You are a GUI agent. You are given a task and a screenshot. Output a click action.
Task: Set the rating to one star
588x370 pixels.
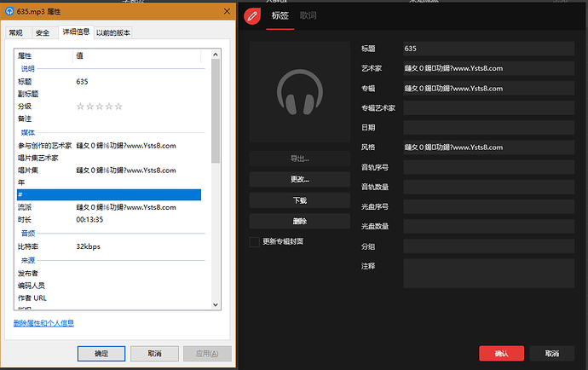click(x=81, y=107)
